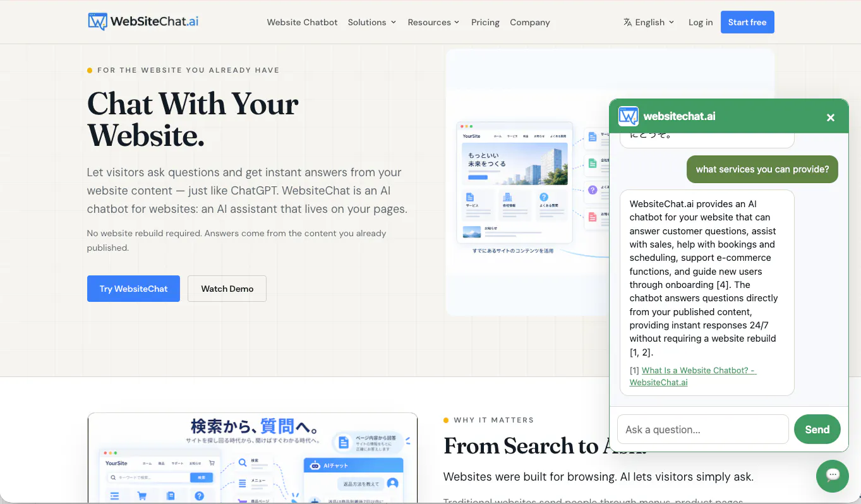
Task: Click the WebSiteChat.ai logo in header
Action: [x=143, y=21]
